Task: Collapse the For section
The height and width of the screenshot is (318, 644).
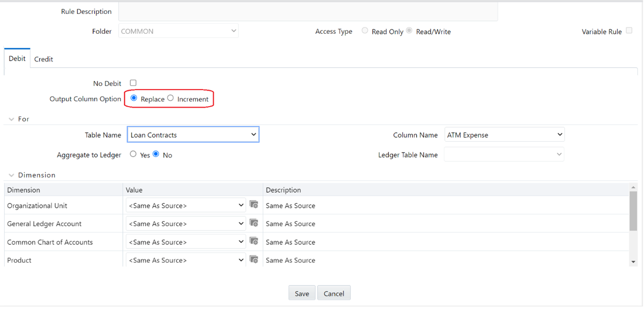Action: tap(11, 119)
